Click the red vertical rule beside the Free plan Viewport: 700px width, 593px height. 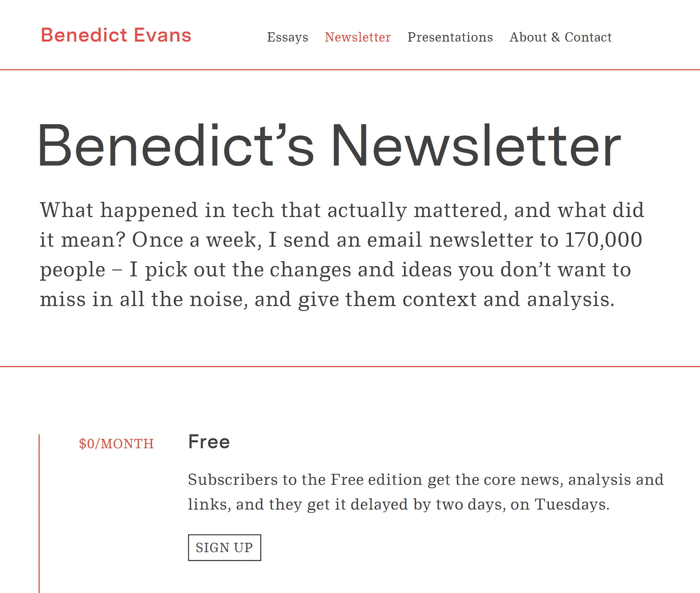(x=39, y=507)
